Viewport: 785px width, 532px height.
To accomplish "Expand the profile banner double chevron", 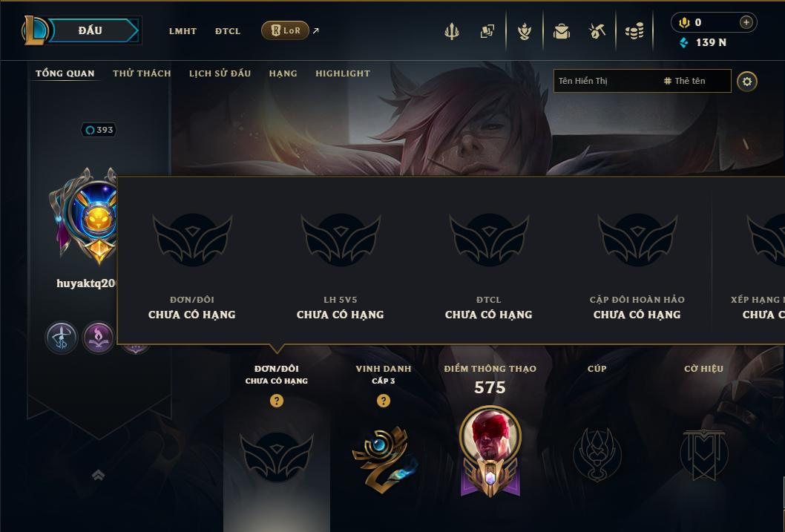I will (x=98, y=475).
